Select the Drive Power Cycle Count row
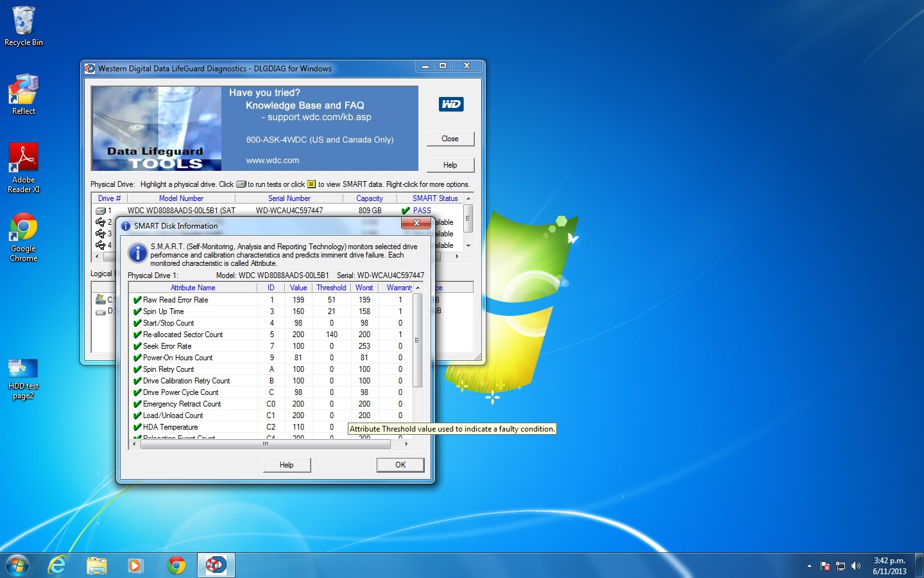 point(271,392)
